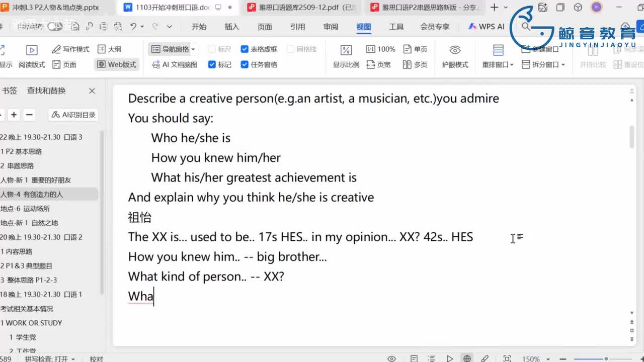Image resolution: width=644 pixels, height=362 pixels.
Task: Open the 审阅 ribbon tab
Action: (x=331, y=27)
